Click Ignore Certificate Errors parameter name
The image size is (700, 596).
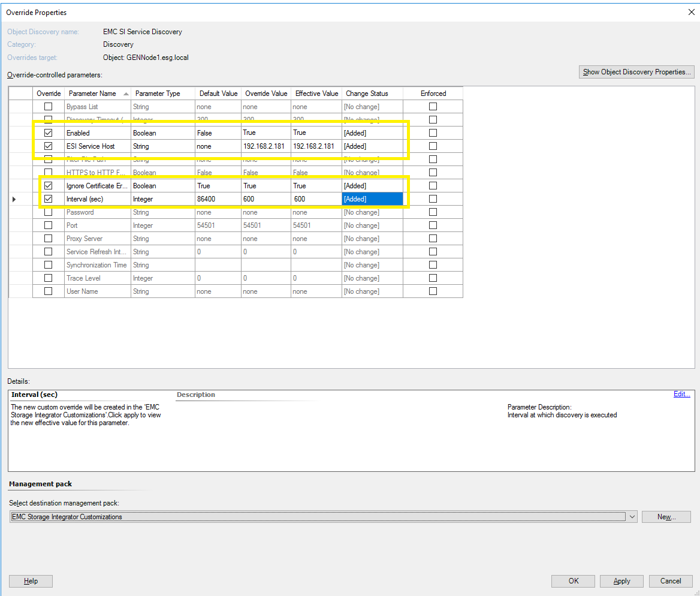97,186
